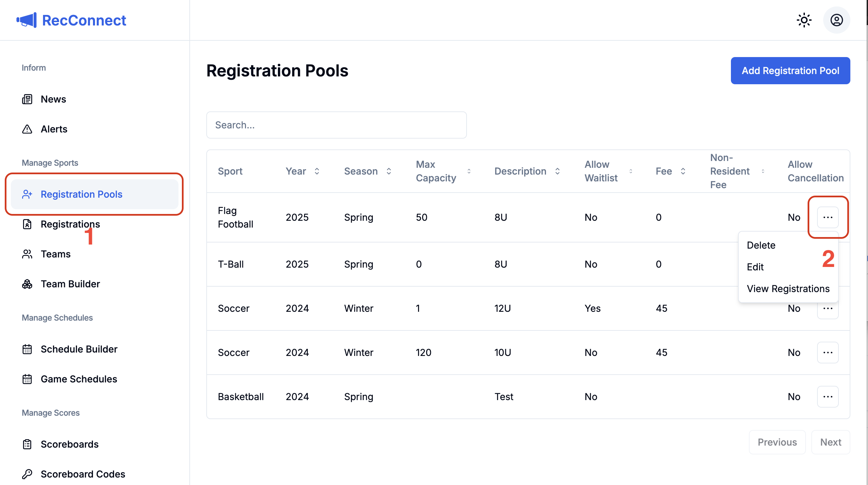This screenshot has height=485, width=868.
Task: Go to the Next page of results
Action: (830, 442)
